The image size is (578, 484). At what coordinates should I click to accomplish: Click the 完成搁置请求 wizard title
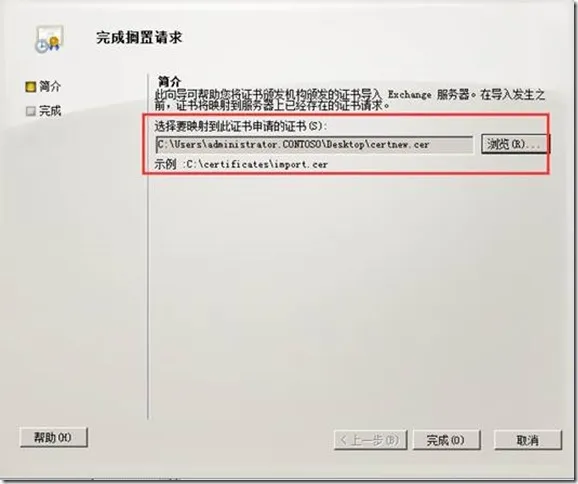pyautogui.click(x=139, y=38)
